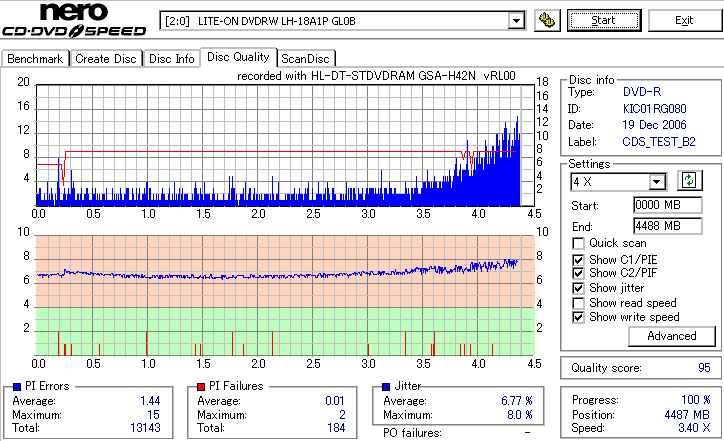Click the disc label CDS_TEST_B2
Image resolution: width=724 pixels, height=441 pixels.
point(659,142)
